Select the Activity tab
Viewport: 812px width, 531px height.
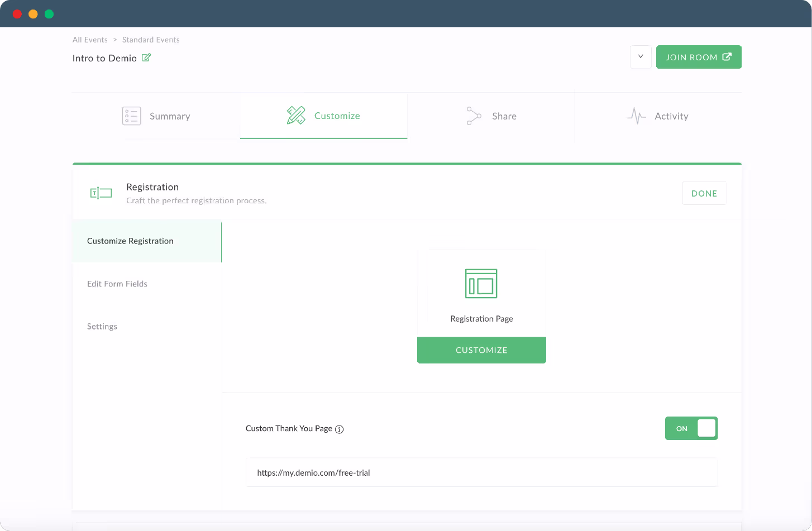point(658,116)
